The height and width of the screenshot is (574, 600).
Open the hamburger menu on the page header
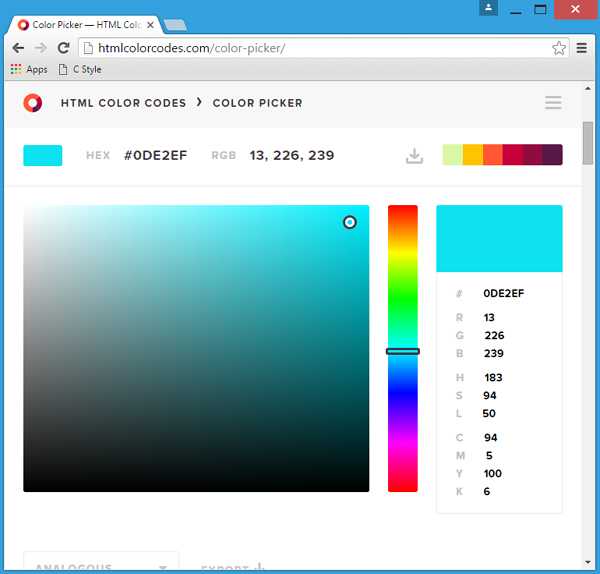(553, 102)
